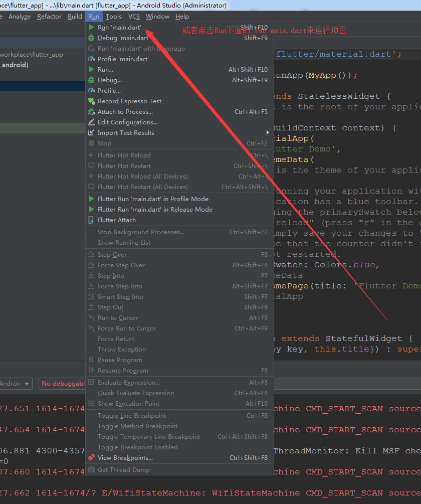Screen dimensions: 421x504
Task: Click the flutter/material.dart import link
Action: click(333, 54)
